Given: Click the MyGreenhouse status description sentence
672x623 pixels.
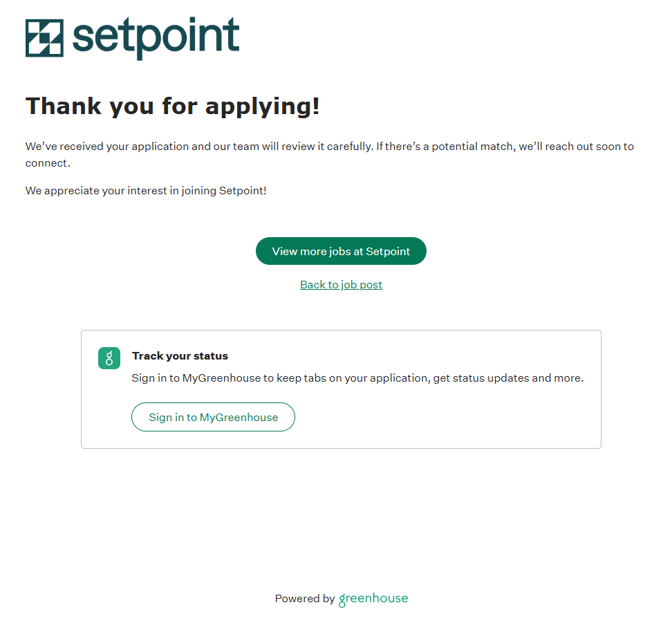Looking at the screenshot, I should (x=357, y=378).
